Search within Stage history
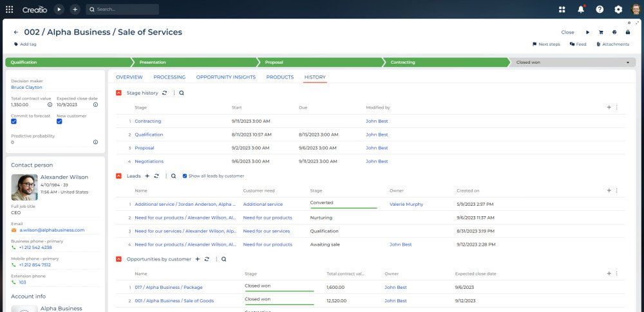This screenshot has width=644, height=312. coord(182,93)
